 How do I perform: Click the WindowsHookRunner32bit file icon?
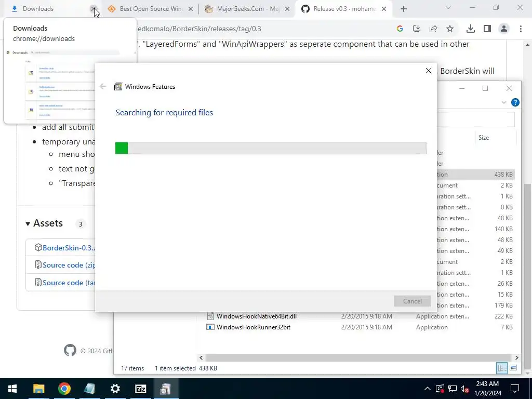coord(210,327)
